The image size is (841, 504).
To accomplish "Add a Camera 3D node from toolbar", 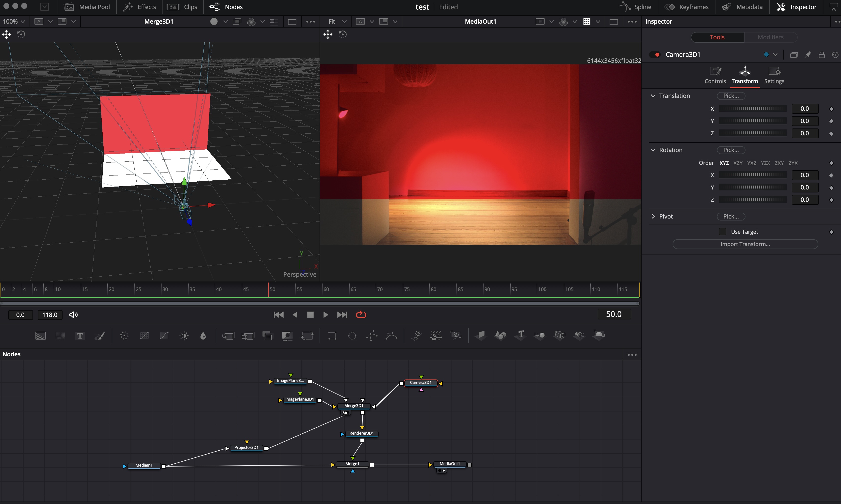I will pos(559,336).
